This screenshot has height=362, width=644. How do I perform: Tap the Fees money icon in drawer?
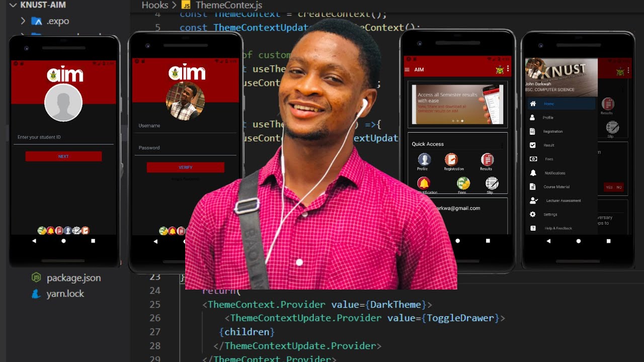pyautogui.click(x=533, y=159)
